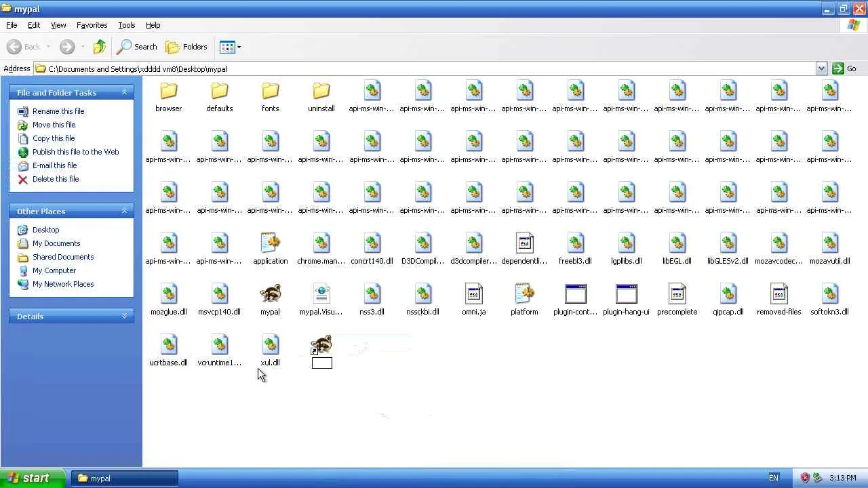868x488 pixels.
Task: Select softokn3.dll file
Action: (x=829, y=300)
